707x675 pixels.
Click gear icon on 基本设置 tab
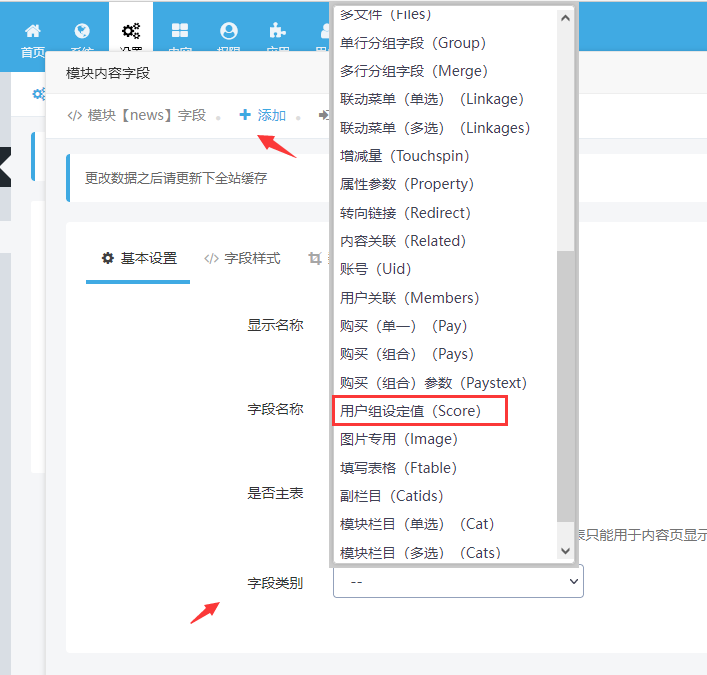[108, 258]
